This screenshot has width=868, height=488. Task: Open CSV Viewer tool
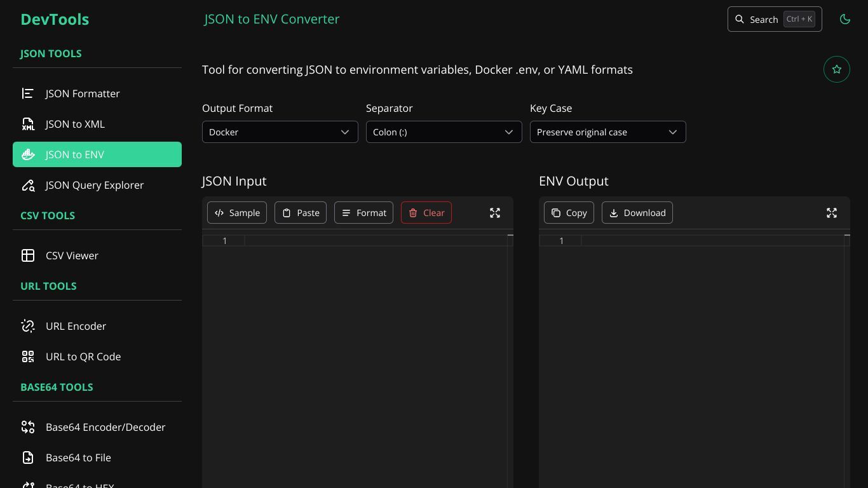point(97,255)
